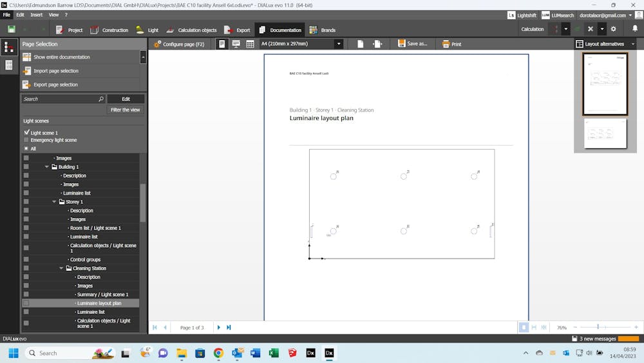Expand the Layout alternatives dropdown
This screenshot has width=644, height=363.
(632, 44)
